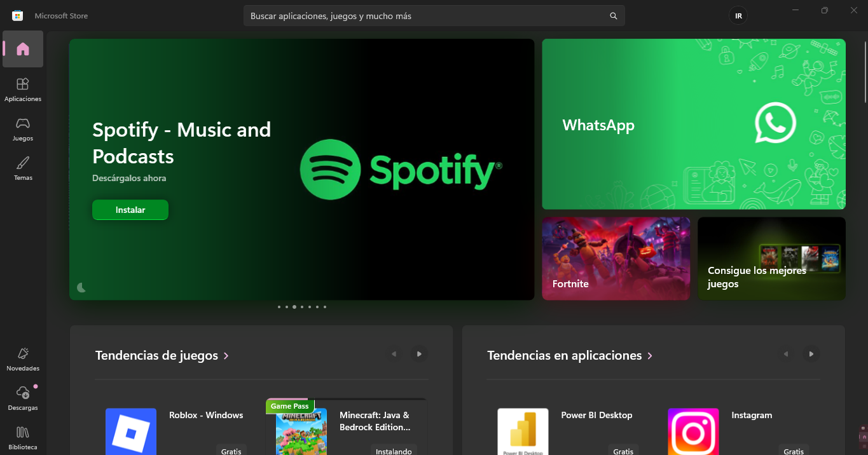Click Gratis button for Instagram

[794, 451]
